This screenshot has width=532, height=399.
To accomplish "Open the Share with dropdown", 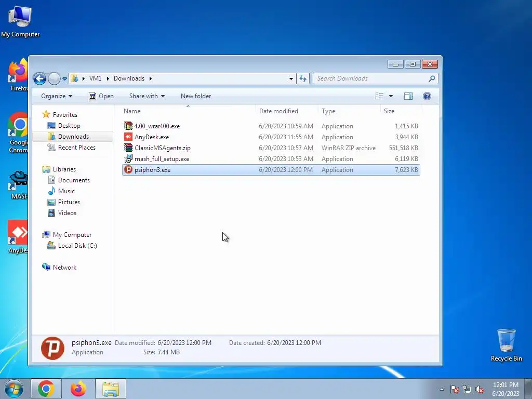I will tap(147, 96).
